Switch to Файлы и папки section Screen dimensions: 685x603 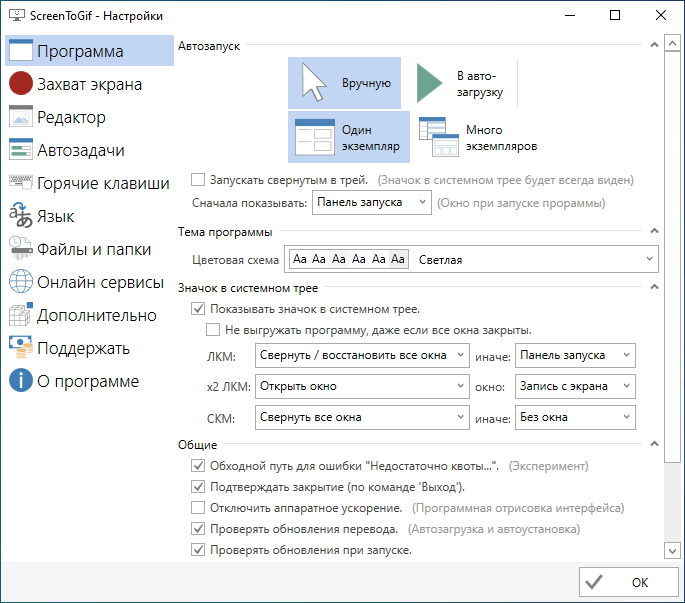(94, 249)
